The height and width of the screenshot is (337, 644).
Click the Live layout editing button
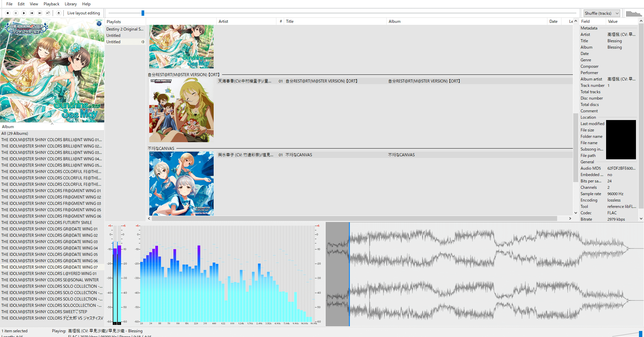tap(84, 13)
